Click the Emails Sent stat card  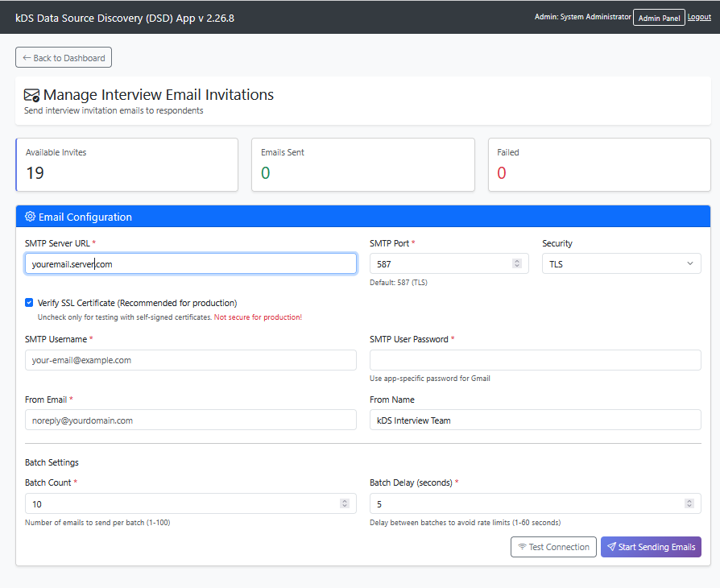pyautogui.click(x=362, y=164)
